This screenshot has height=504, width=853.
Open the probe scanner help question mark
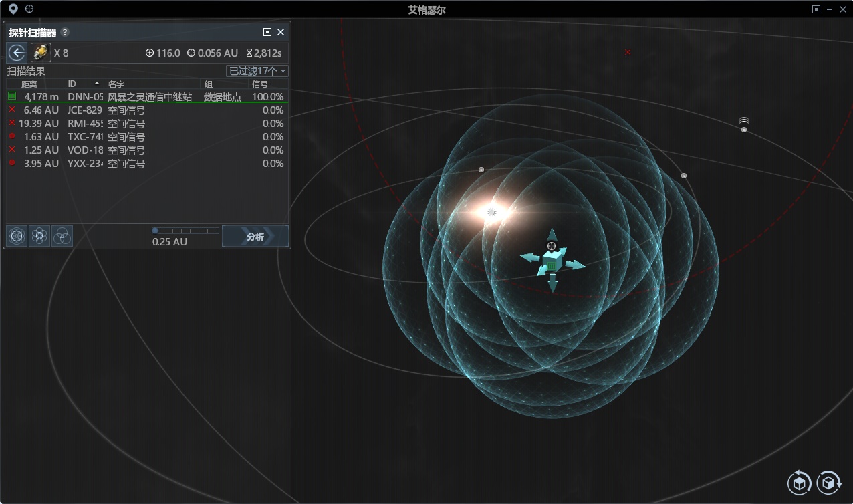tap(65, 32)
